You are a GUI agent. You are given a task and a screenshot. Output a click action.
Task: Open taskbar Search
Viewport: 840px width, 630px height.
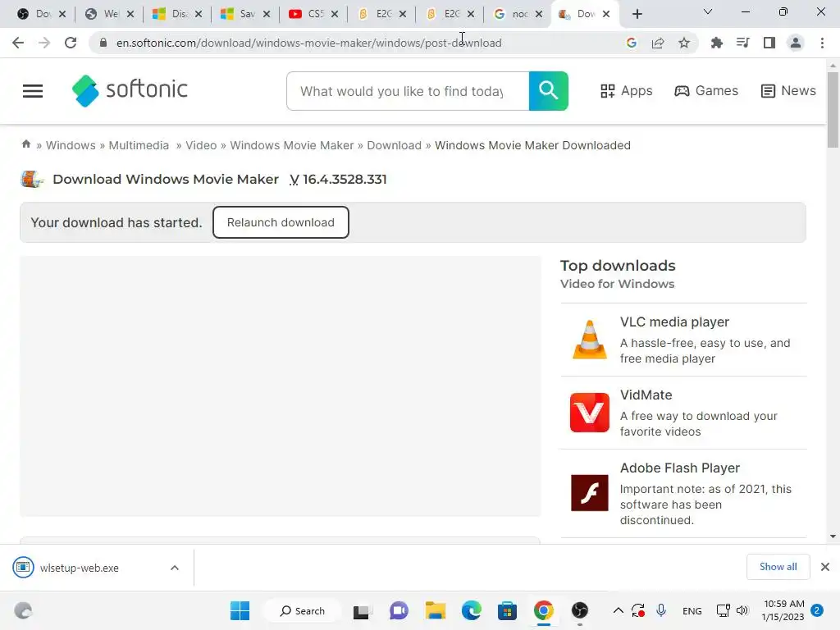303,610
